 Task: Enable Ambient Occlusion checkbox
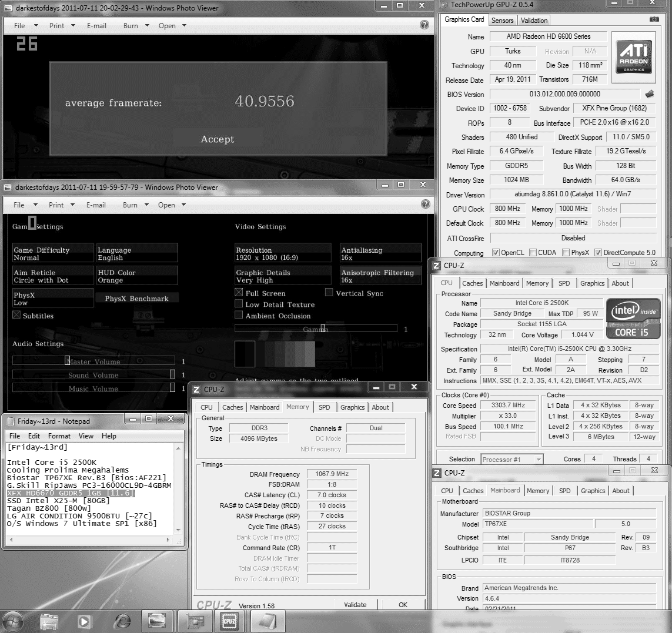pos(239,314)
